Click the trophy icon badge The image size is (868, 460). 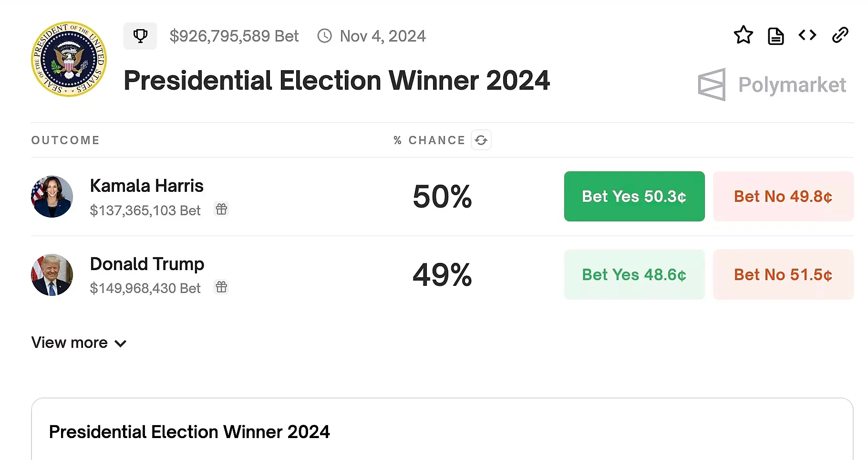140,36
